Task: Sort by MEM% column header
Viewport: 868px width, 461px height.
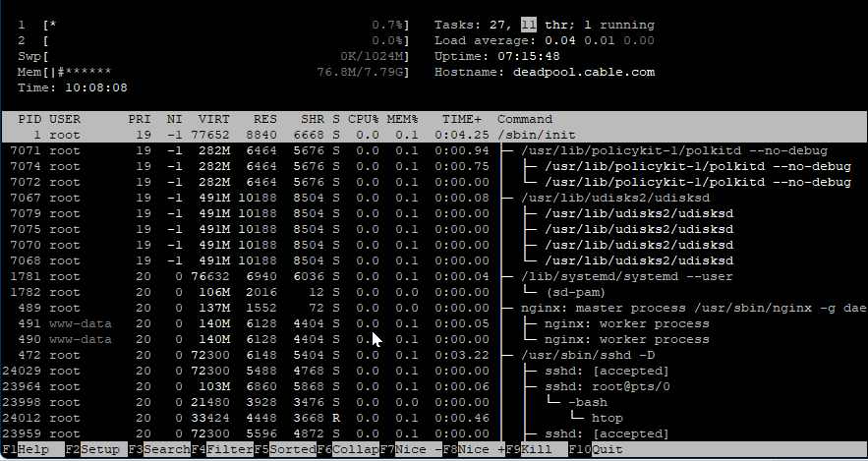Action: pos(402,119)
